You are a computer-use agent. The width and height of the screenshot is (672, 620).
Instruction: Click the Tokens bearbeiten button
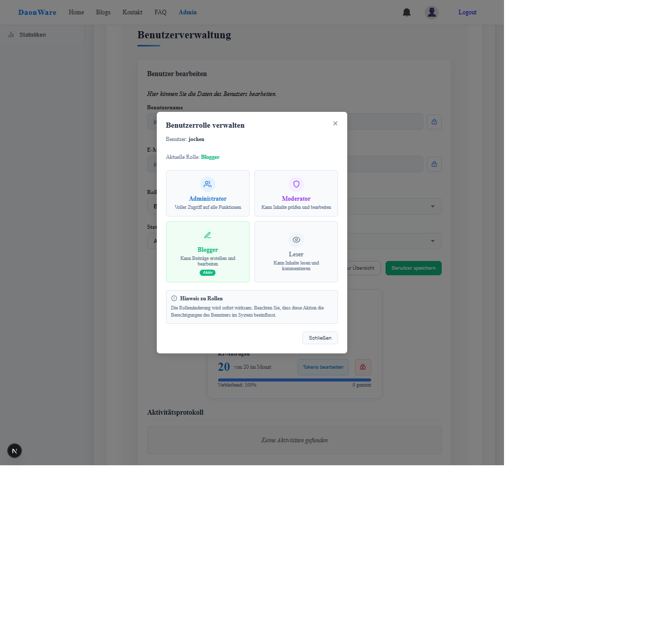[323, 367]
